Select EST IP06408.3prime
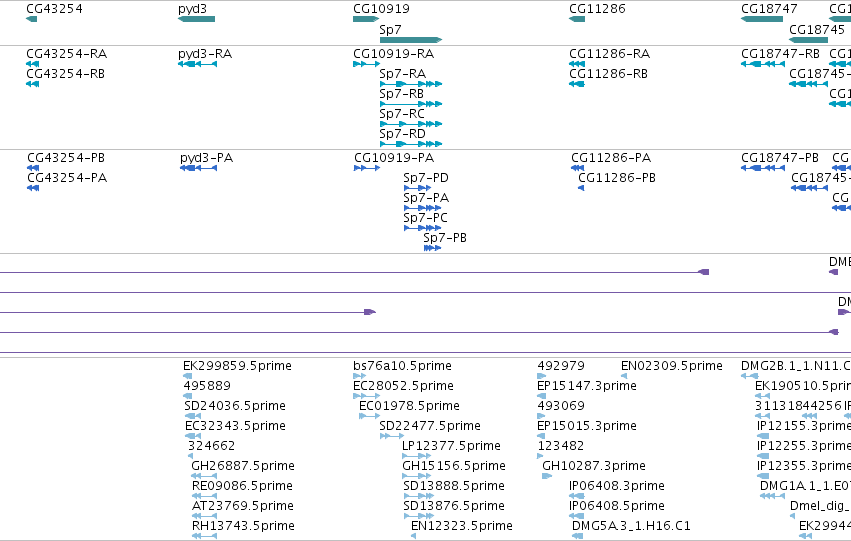851x541 pixels. [617, 486]
